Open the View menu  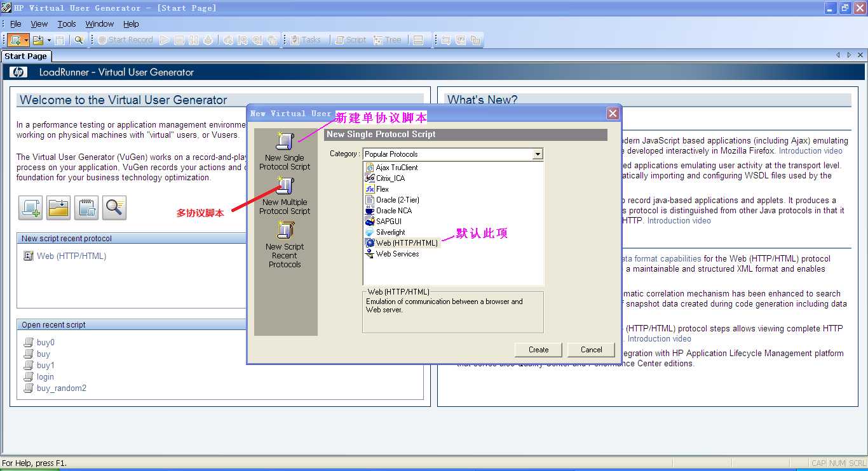(x=39, y=24)
